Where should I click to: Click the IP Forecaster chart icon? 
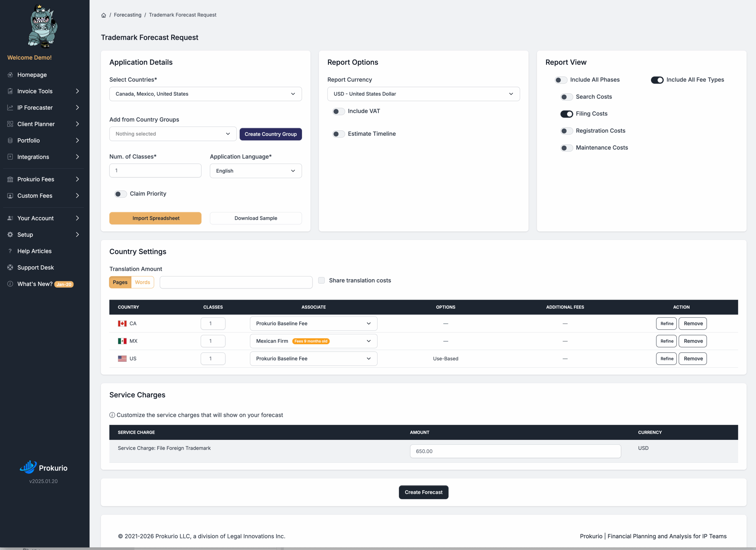tap(10, 107)
